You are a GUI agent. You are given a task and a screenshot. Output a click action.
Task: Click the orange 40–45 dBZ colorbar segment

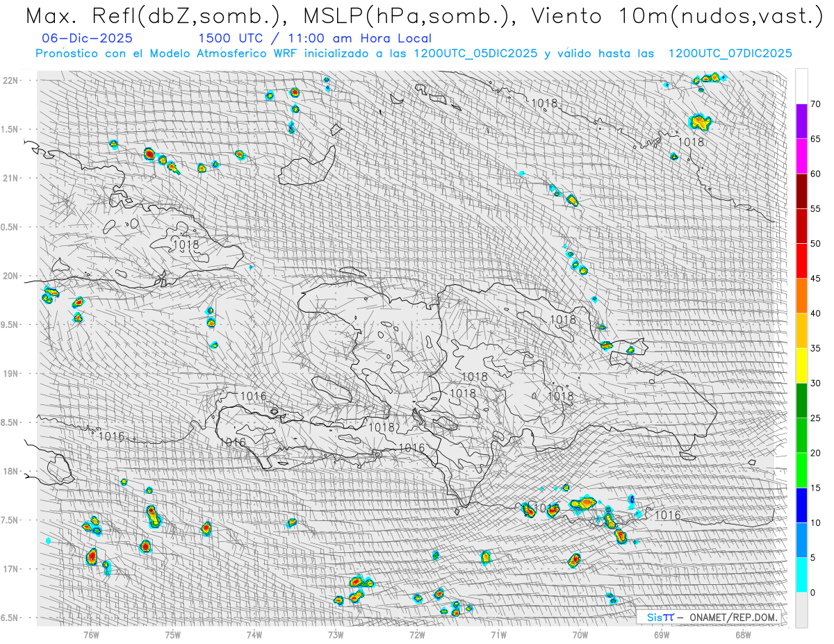(x=801, y=296)
